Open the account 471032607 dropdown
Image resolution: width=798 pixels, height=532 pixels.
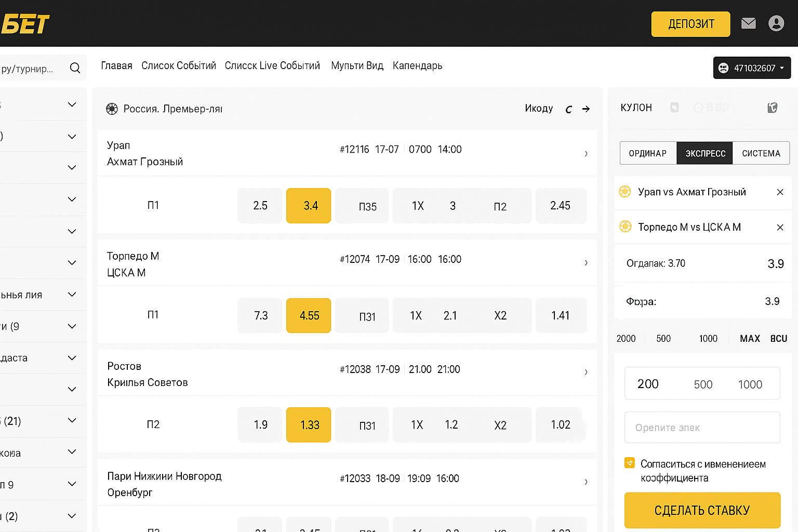tap(752, 68)
